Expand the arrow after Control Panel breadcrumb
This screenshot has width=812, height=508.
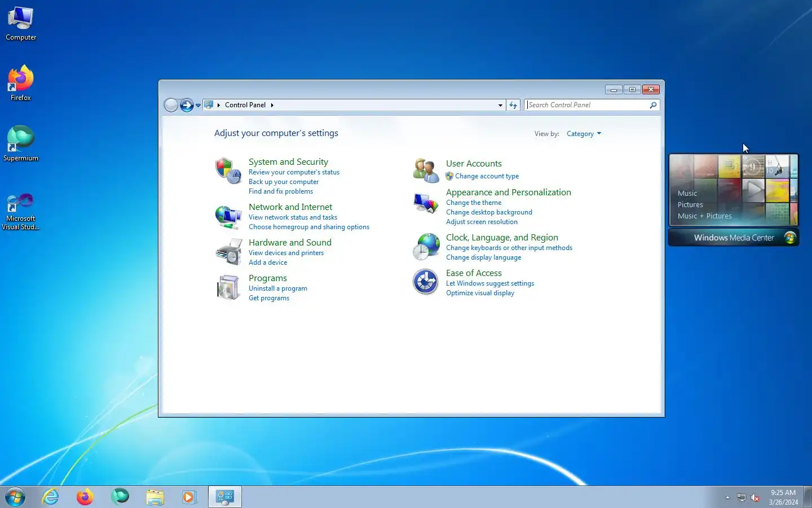point(272,105)
